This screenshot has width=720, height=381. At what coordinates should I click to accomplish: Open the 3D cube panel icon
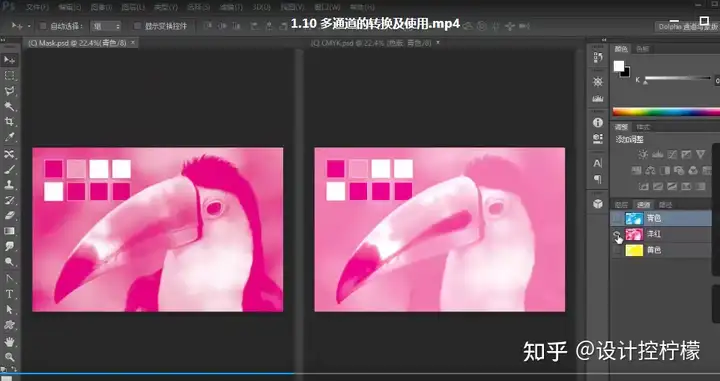(x=598, y=204)
